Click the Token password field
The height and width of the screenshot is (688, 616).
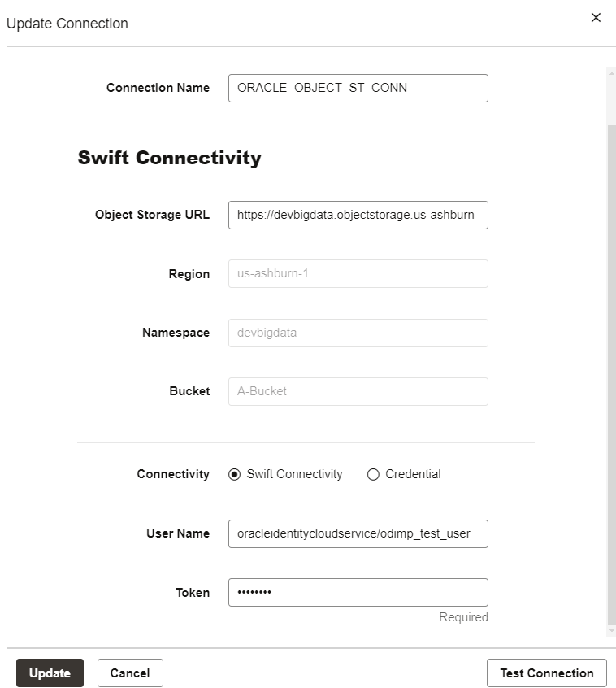click(x=358, y=592)
